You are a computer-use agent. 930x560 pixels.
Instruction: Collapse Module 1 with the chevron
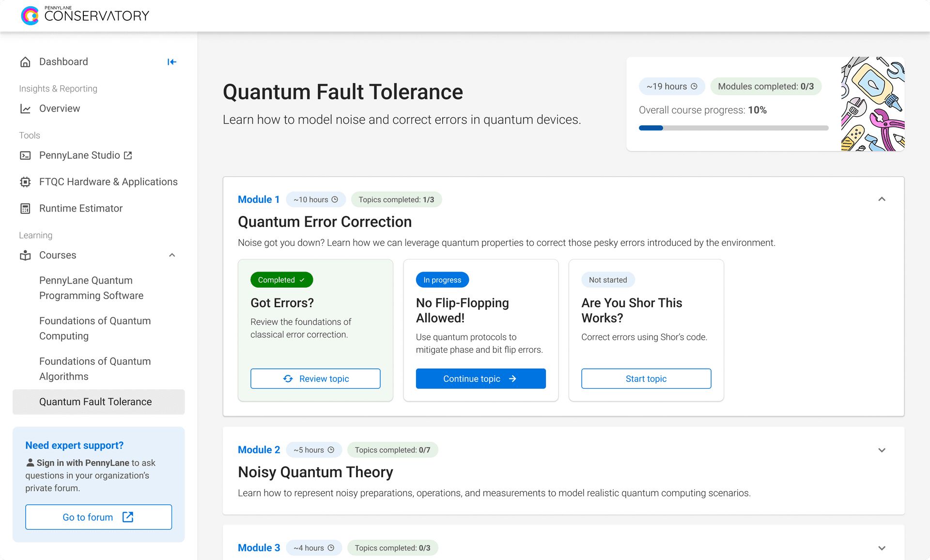click(x=882, y=199)
